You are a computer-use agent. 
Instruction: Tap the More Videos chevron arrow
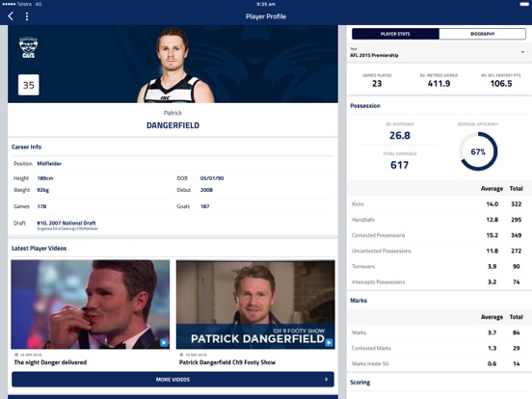coord(326,380)
